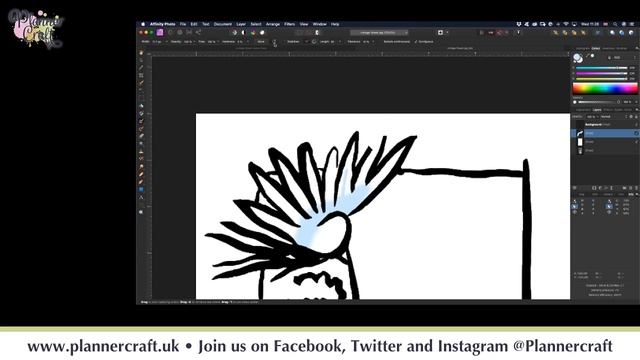Click eyedropper in Colour panel

pos(589,56)
